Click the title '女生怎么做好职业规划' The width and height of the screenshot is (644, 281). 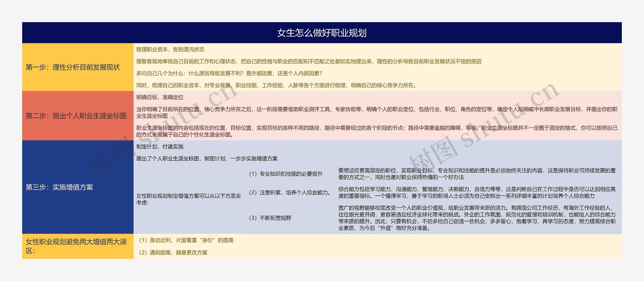tap(322, 33)
